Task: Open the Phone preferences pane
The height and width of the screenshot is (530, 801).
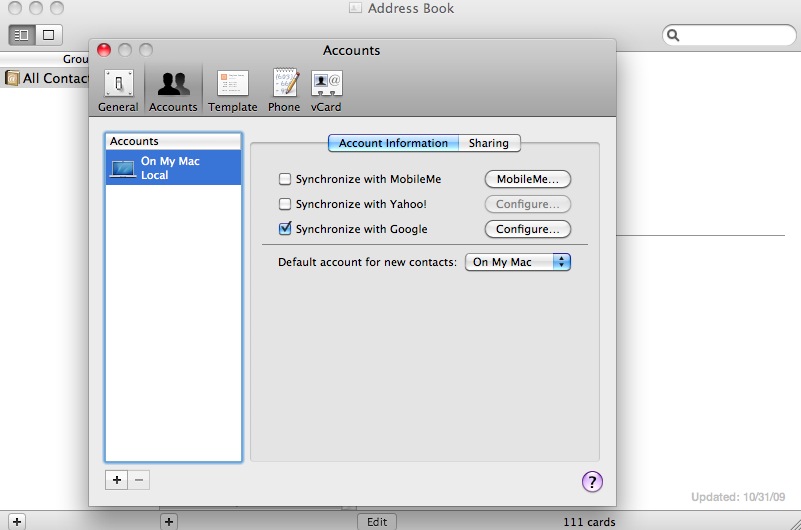Action: coord(284,90)
